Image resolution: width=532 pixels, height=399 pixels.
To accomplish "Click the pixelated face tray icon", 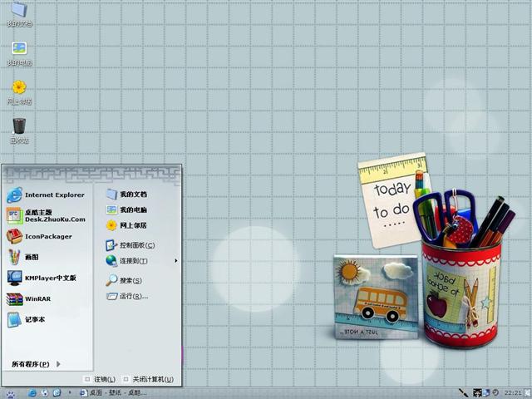I will point(477,393).
